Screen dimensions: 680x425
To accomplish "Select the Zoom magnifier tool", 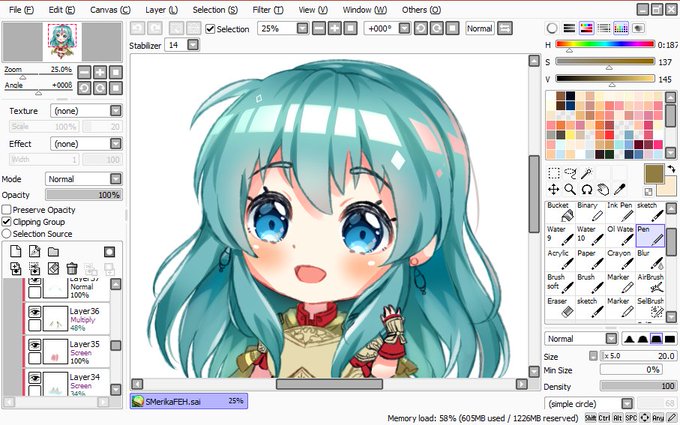I will tap(570, 190).
